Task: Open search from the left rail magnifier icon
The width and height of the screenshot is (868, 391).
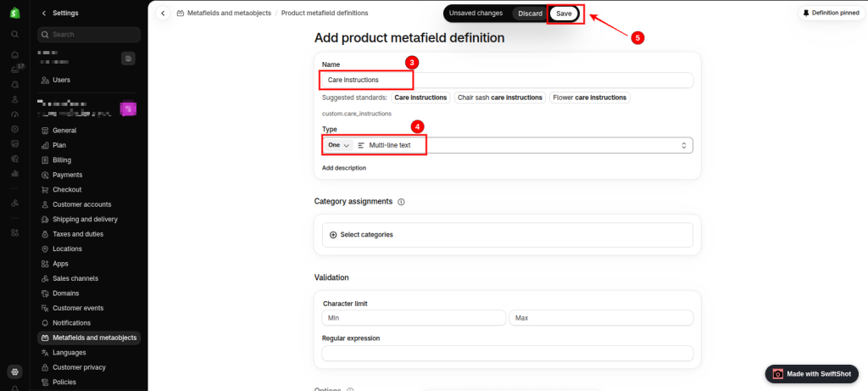Action: pos(15,34)
